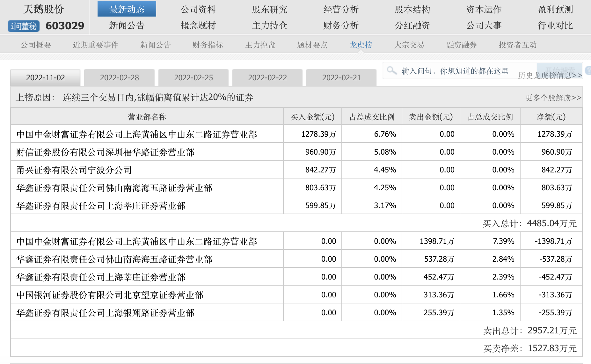591x364 pixels.
Task: Go to 主力控盘 sub-tab
Action: click(x=260, y=45)
